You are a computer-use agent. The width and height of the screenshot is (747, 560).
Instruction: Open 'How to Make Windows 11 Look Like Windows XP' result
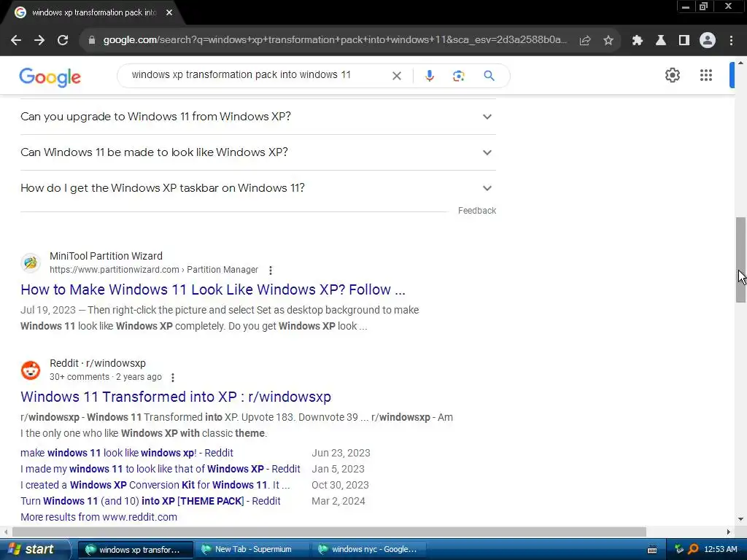pyautogui.click(x=213, y=289)
